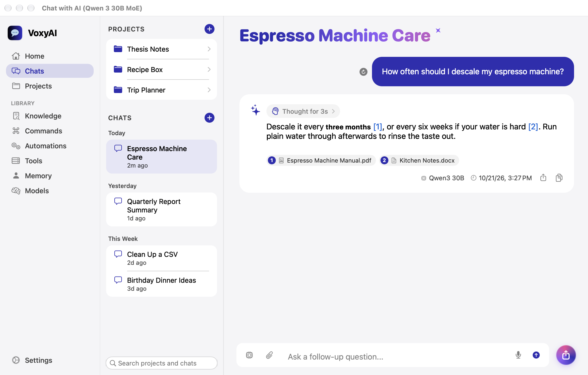The width and height of the screenshot is (588, 375).
Task: Open the Models section
Action: 50,191
